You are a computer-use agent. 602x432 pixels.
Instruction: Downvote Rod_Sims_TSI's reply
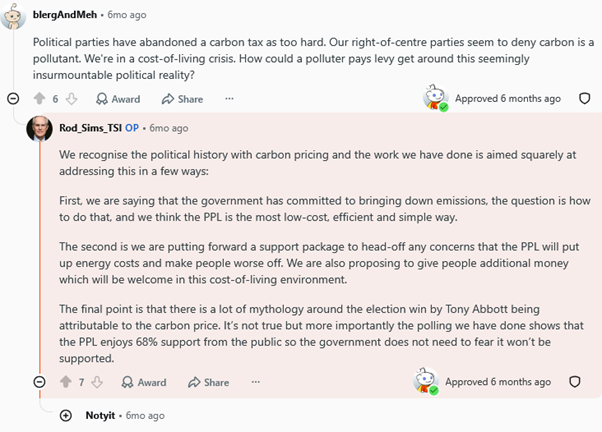[98, 382]
